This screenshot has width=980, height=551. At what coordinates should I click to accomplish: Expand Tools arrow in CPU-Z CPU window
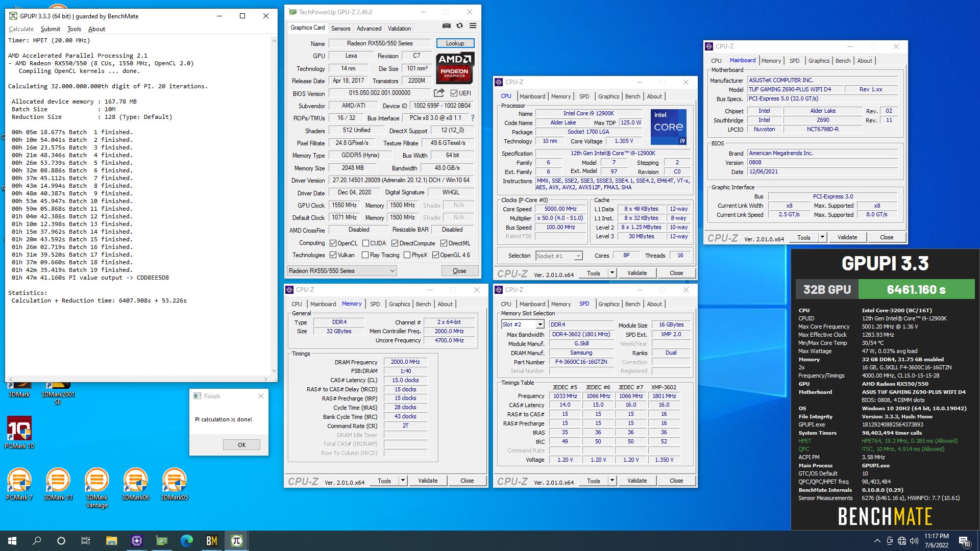pyautogui.click(x=612, y=273)
